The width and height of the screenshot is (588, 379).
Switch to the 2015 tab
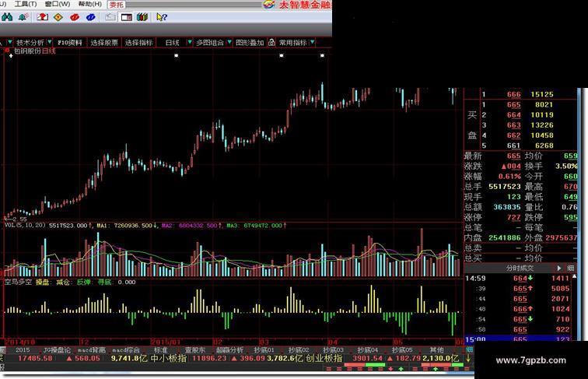pos(22,349)
